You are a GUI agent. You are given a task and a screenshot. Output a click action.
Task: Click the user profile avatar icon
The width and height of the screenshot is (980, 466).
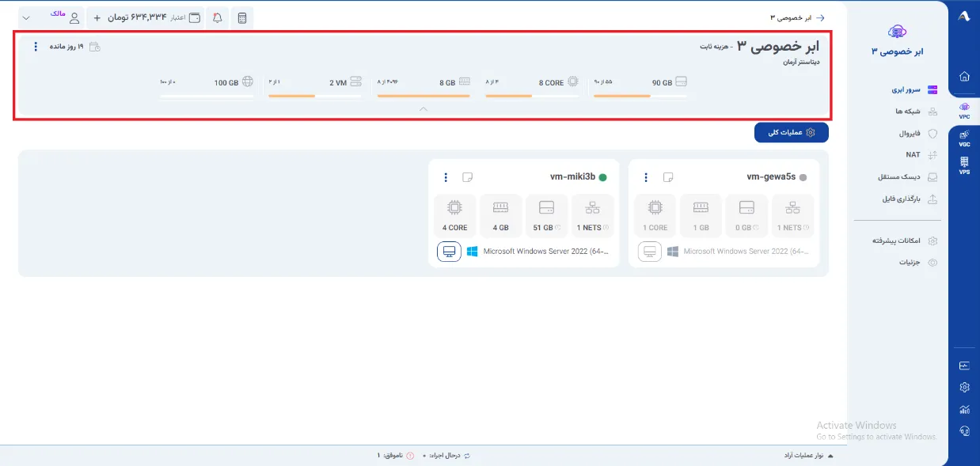75,17
